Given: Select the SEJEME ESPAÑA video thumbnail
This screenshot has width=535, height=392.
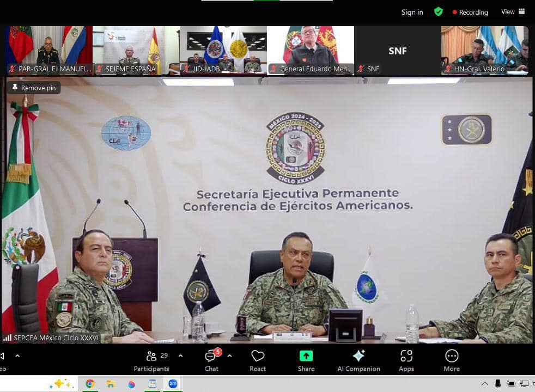Looking at the screenshot, I should (x=136, y=51).
